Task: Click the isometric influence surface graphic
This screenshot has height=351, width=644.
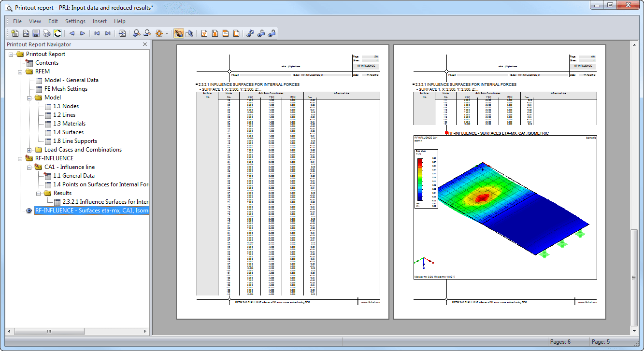Action: 505,208
